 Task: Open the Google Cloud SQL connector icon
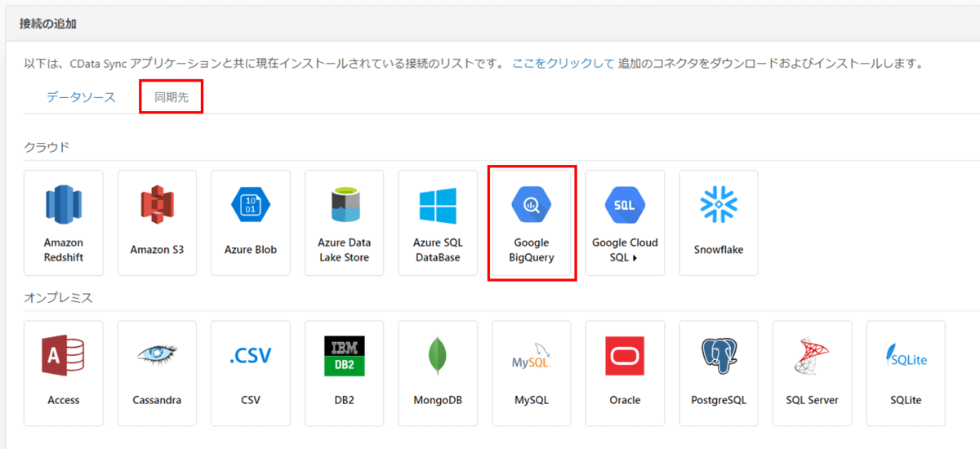(x=625, y=205)
